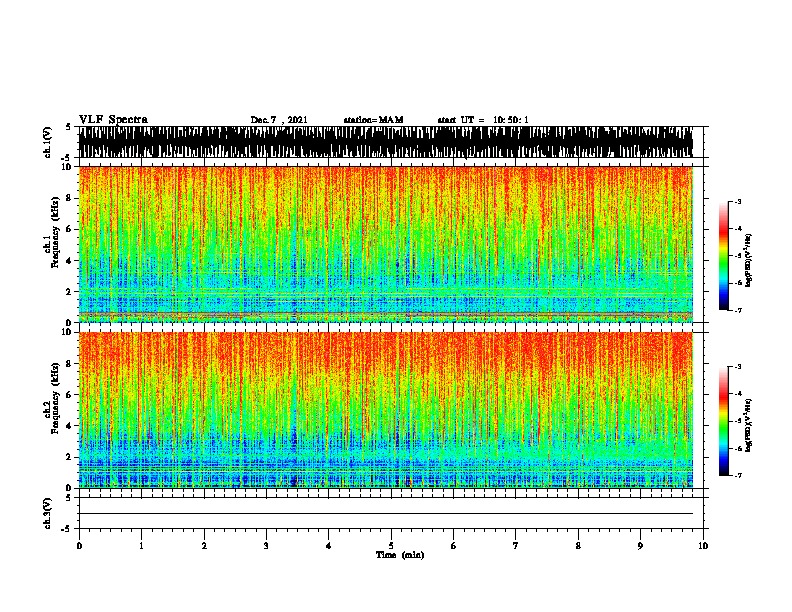This screenshot has width=792, height=612.
Task: Click the flat ch.3 trace line
Action: [x=385, y=514]
